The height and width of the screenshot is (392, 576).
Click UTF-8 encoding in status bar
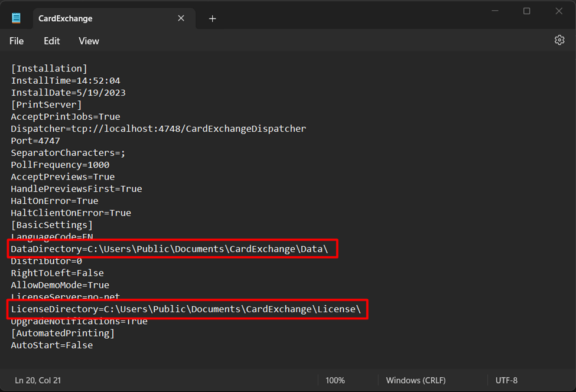tap(506, 380)
